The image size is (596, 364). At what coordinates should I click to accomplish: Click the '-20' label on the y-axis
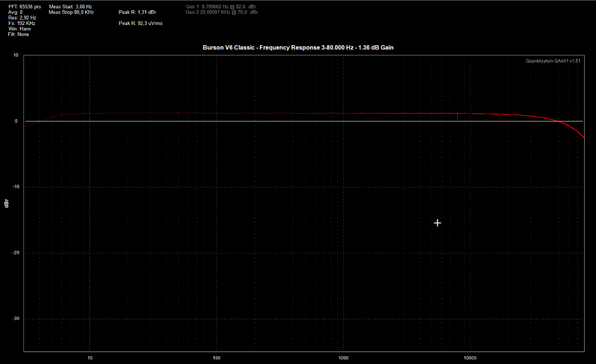pyautogui.click(x=15, y=253)
